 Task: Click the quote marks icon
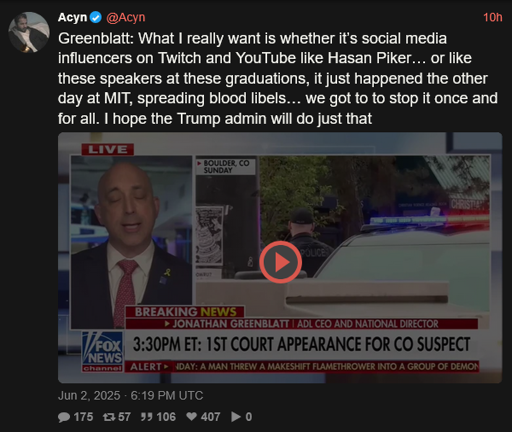tap(146, 417)
